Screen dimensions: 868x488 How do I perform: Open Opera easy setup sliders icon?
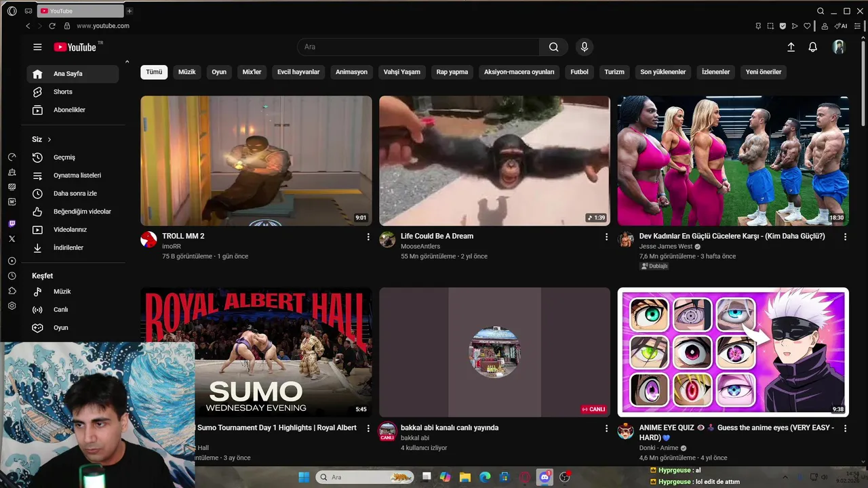tap(858, 26)
